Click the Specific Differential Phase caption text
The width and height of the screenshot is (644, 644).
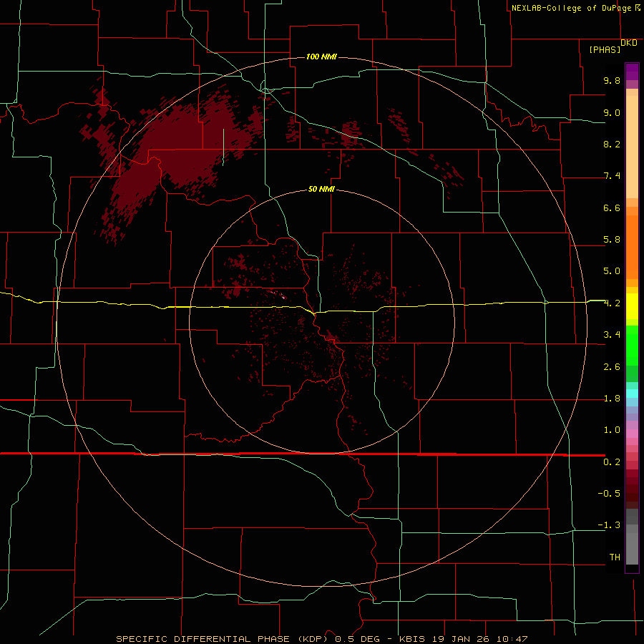[x=321, y=639]
